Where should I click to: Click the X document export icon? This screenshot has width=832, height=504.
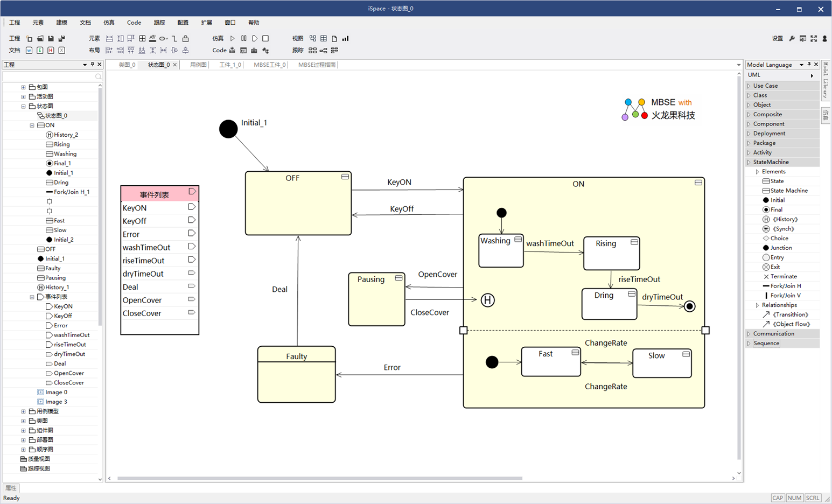click(x=61, y=51)
